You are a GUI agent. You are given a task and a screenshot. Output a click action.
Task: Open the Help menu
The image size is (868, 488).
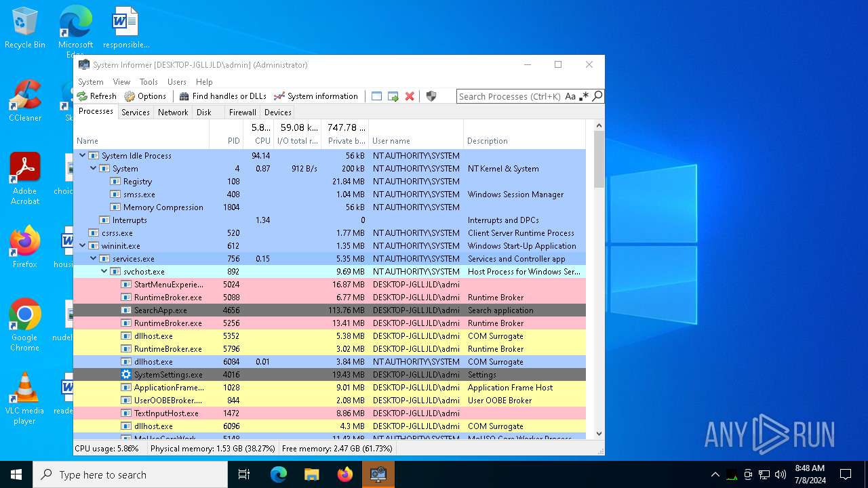(204, 82)
